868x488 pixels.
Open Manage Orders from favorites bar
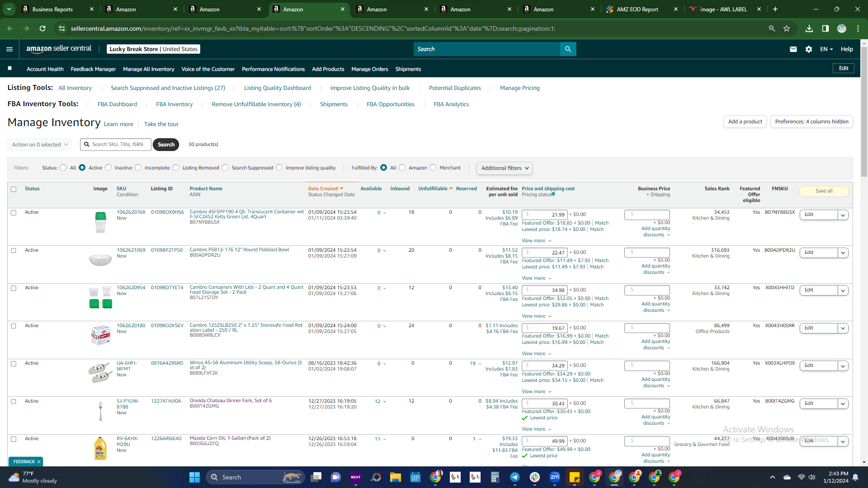coord(370,69)
